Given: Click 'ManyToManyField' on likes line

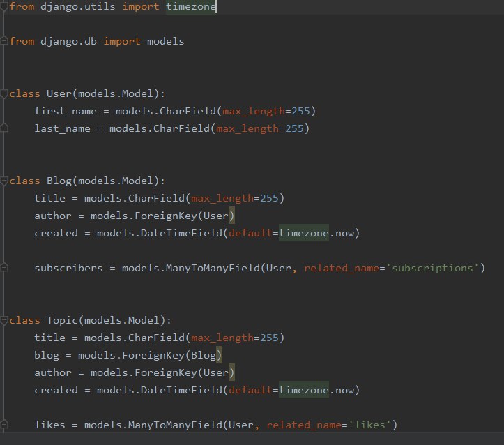Looking at the screenshot, I should 175,425.
